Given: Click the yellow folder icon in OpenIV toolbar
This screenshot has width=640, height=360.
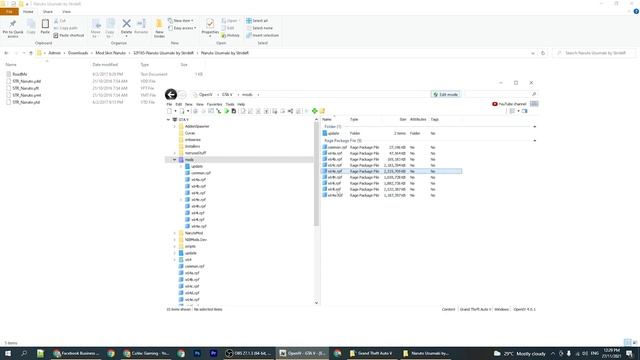Looking at the screenshot, I should tap(322, 111).
